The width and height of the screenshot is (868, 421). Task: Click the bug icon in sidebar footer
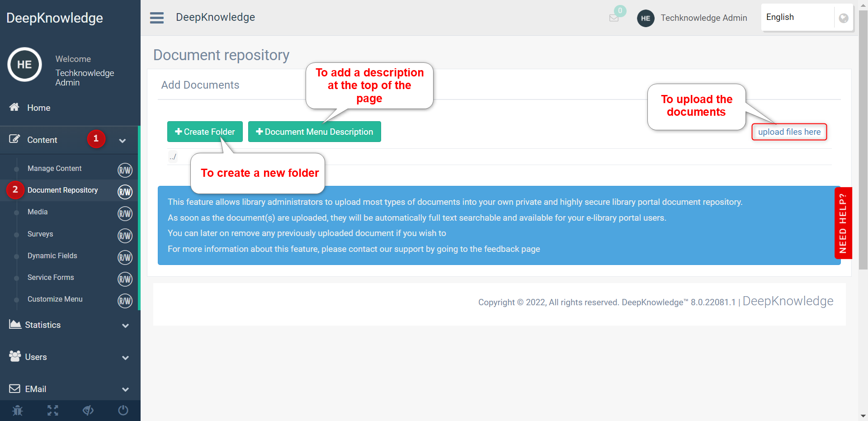(18, 411)
